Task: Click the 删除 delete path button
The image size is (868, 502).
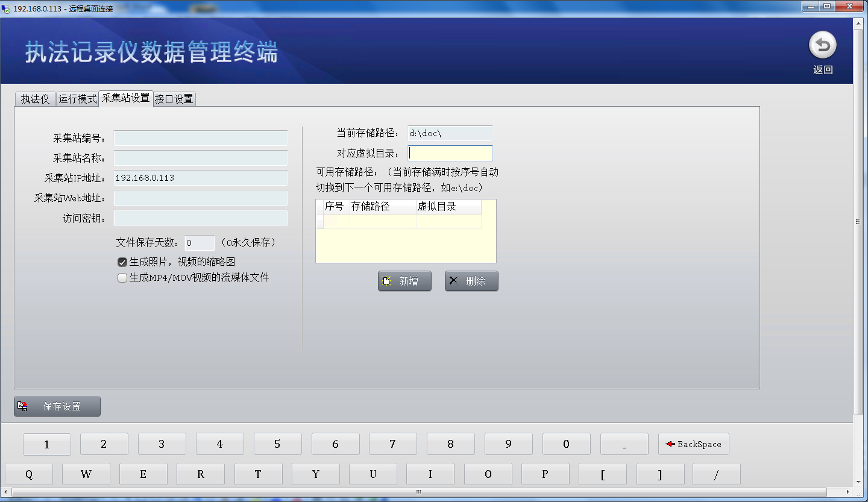Action: 471,281
